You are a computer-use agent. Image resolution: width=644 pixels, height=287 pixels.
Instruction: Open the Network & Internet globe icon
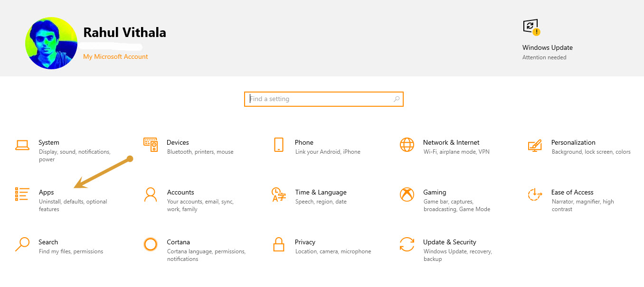(x=407, y=145)
